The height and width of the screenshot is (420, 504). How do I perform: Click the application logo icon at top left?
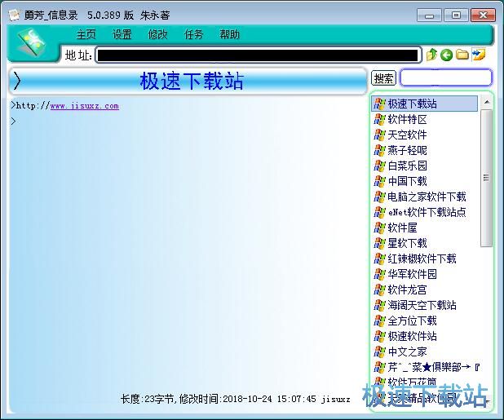32,42
